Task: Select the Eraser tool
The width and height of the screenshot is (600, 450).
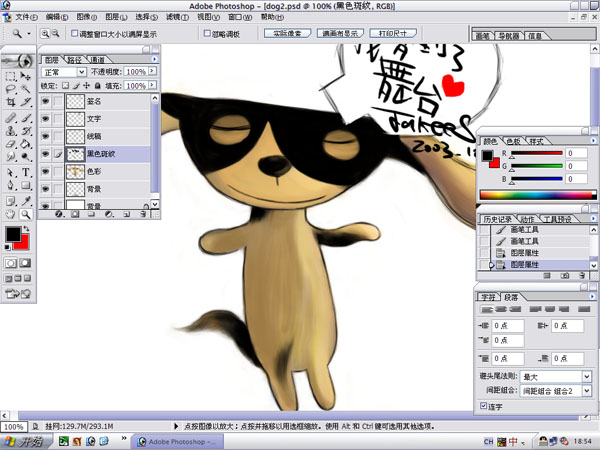Action: coord(11,144)
